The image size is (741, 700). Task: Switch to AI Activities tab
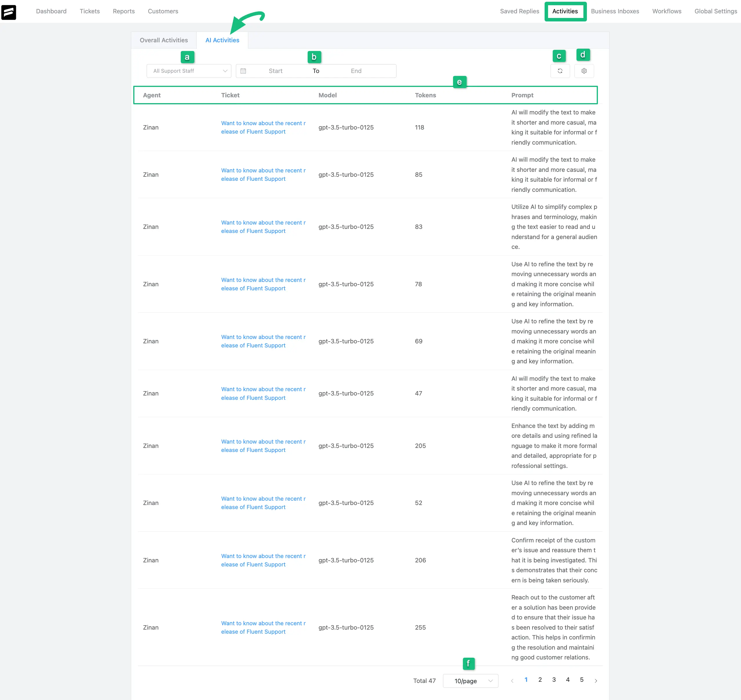(222, 40)
